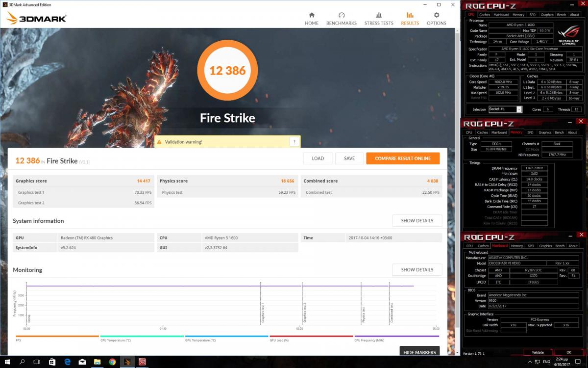Image resolution: width=588 pixels, height=368 pixels.
Task: Click HIDE MARKERS button
Action: [419, 352]
